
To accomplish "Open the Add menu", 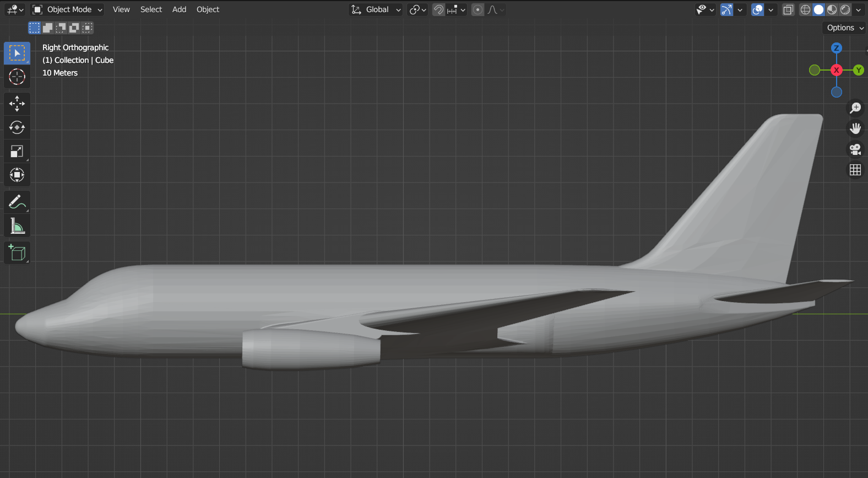I will (179, 10).
